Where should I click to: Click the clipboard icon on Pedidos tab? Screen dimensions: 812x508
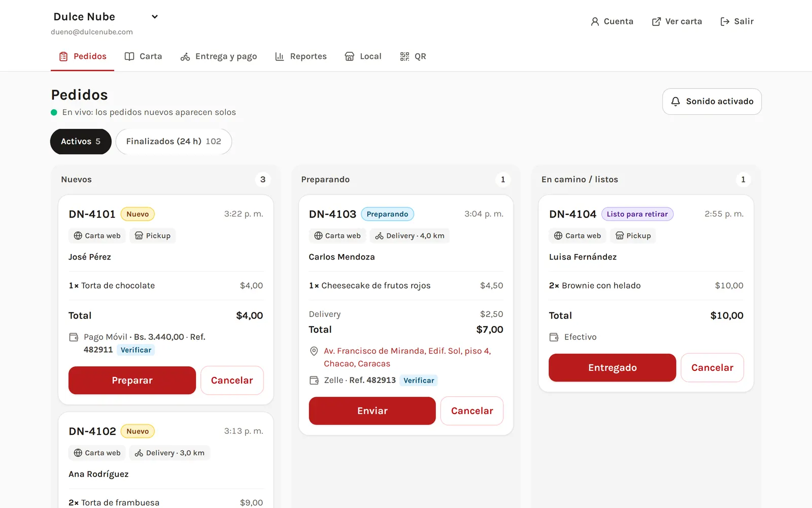pyautogui.click(x=63, y=56)
